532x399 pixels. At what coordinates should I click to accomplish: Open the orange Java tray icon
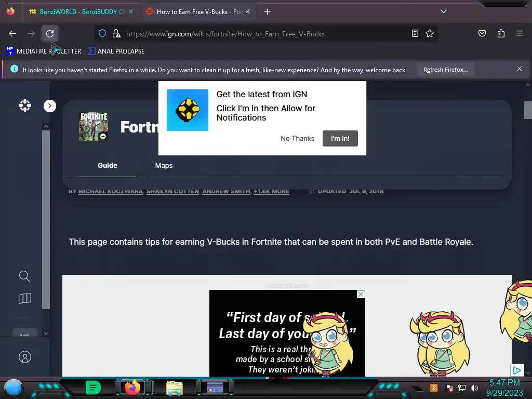[x=434, y=388]
